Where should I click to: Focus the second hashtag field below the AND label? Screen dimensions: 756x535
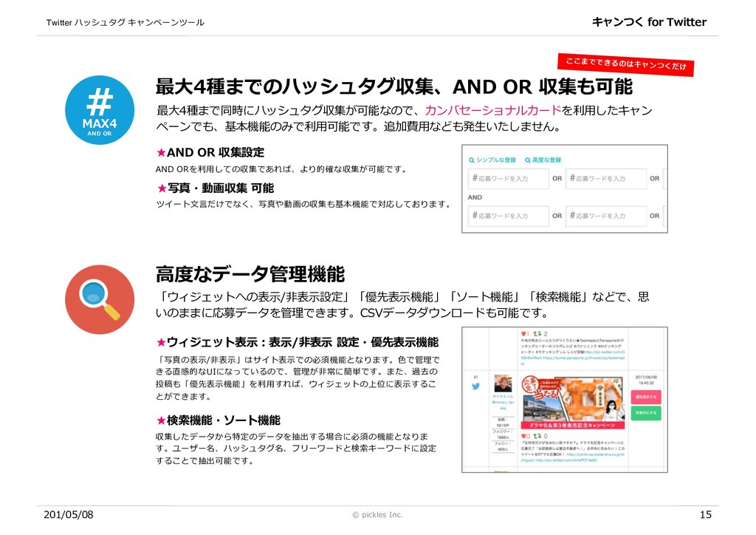click(606, 216)
